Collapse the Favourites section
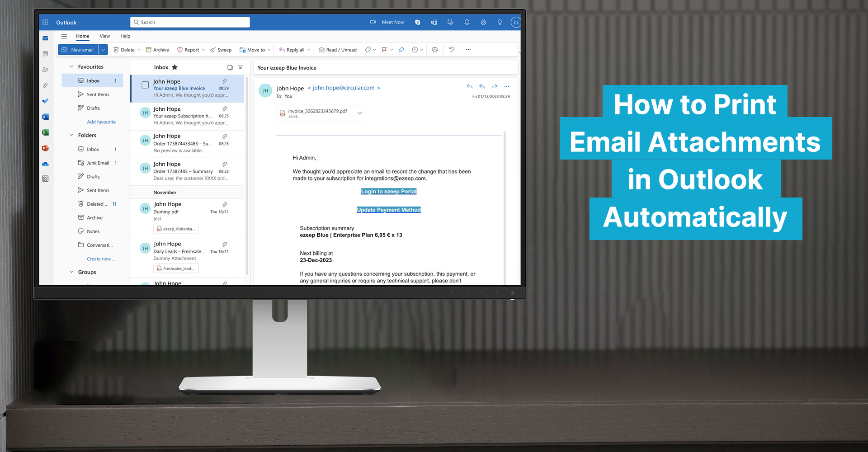868x452 pixels. point(71,66)
